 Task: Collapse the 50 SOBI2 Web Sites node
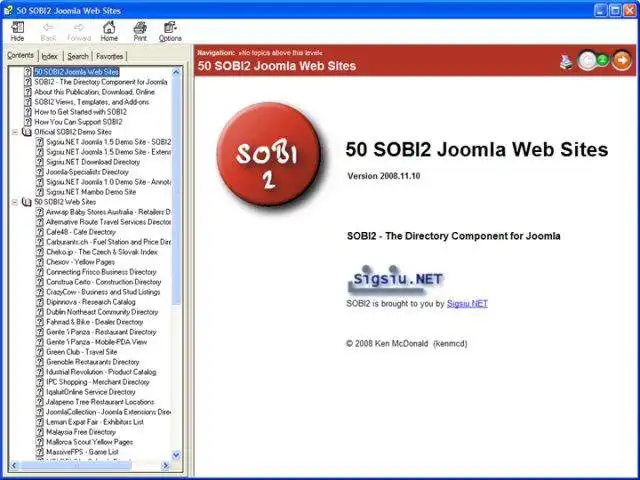(15, 202)
